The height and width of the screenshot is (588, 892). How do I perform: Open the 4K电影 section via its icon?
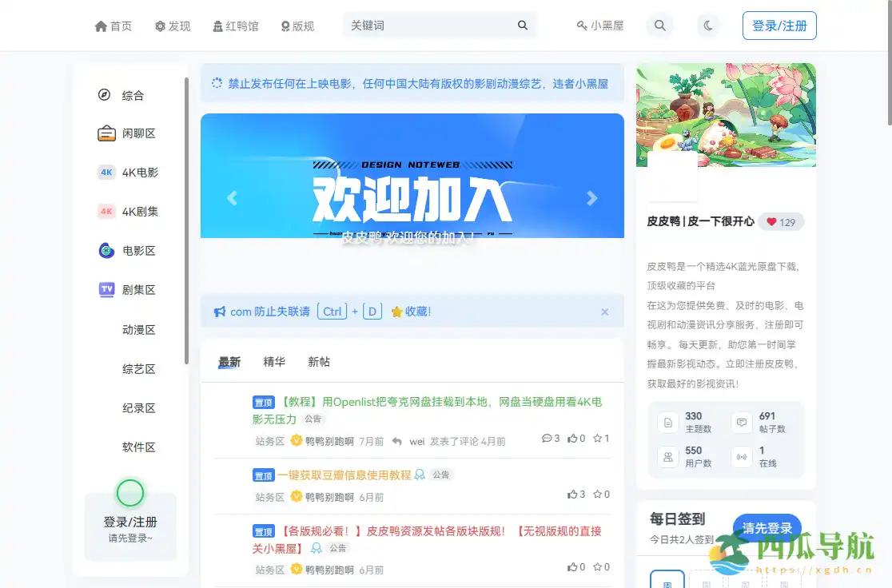(x=105, y=172)
